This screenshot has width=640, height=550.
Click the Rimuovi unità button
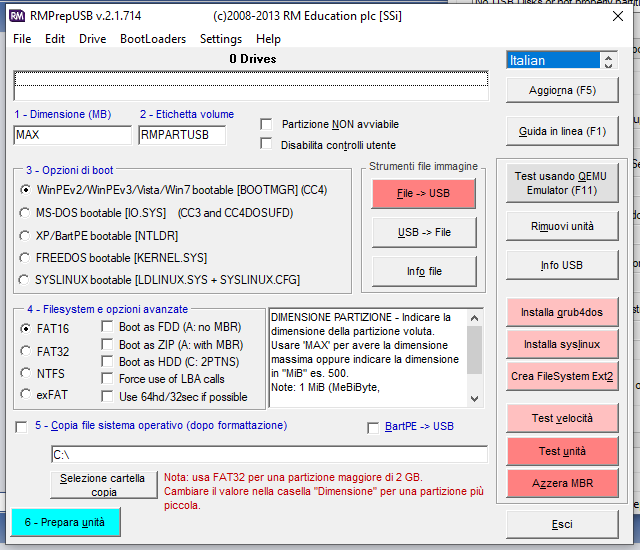point(562,226)
